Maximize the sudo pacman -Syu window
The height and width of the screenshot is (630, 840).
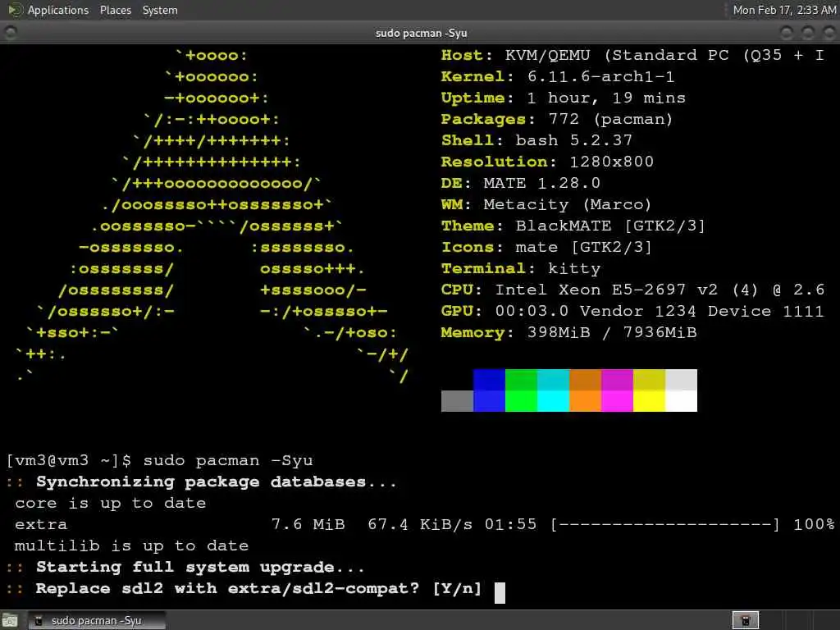[807, 33]
